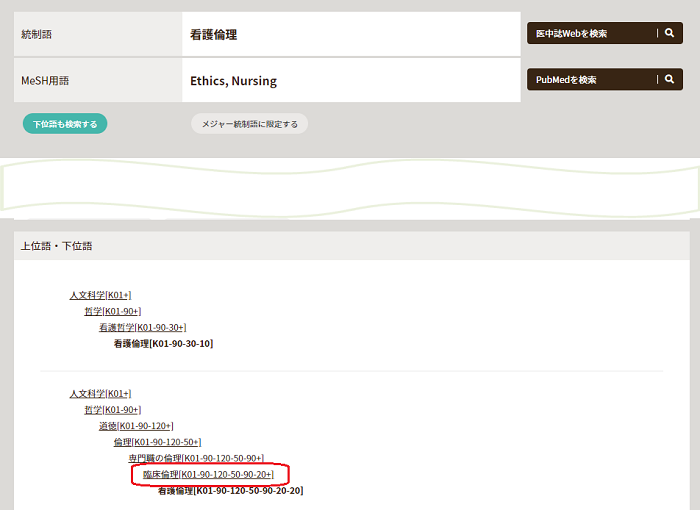Open 倫理[K01-90-120-50+] link

pyautogui.click(x=157, y=442)
